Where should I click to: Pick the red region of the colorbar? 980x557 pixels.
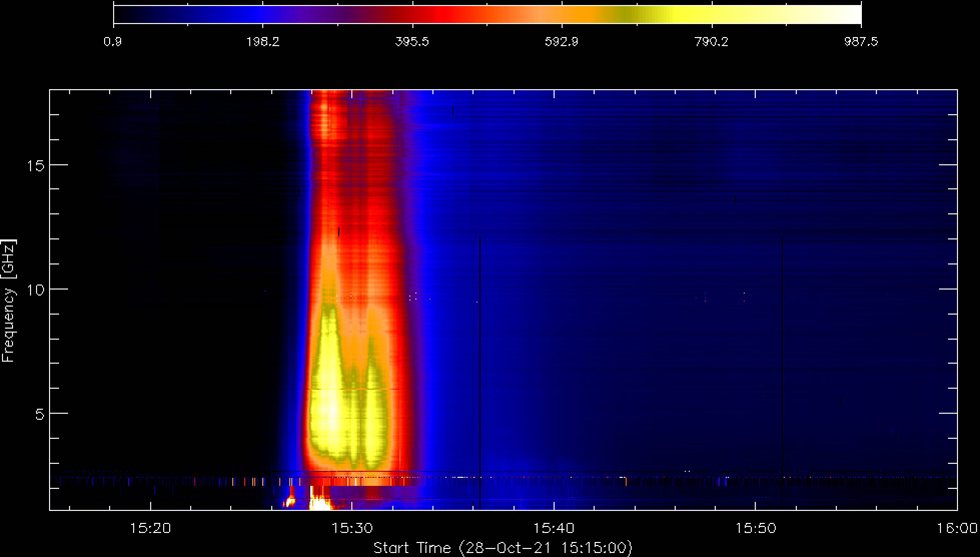click(x=440, y=15)
